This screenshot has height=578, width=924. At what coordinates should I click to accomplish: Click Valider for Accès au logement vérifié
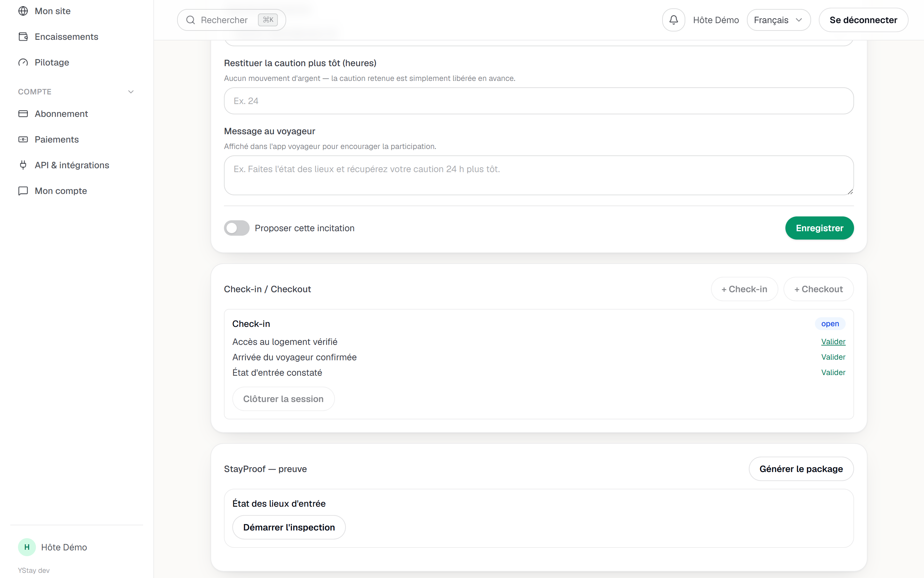pyautogui.click(x=833, y=342)
